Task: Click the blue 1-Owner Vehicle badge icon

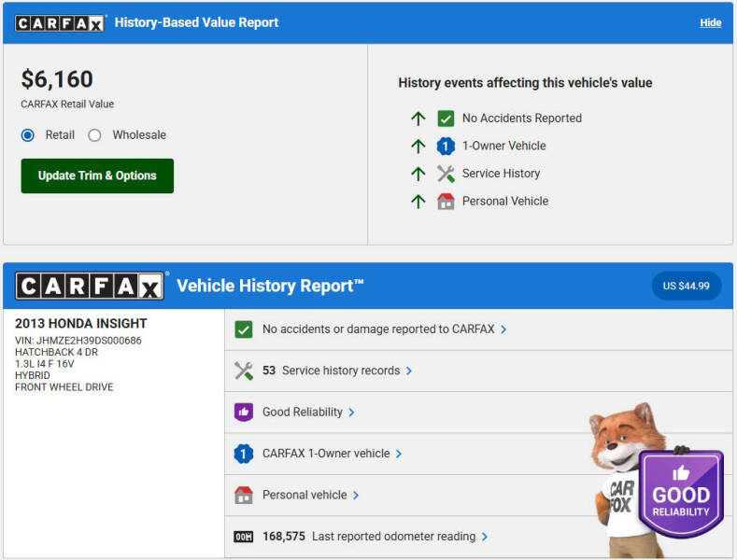Action: coord(446,146)
